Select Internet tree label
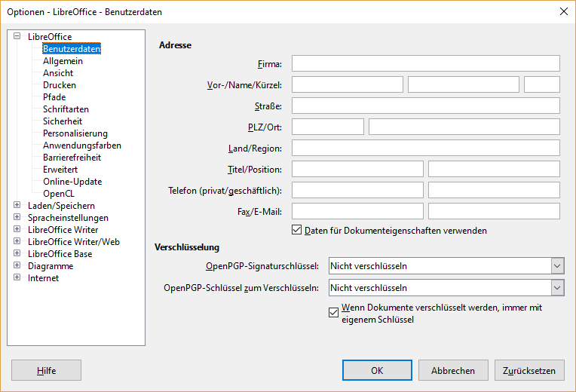The height and width of the screenshot is (392, 576). [x=43, y=278]
